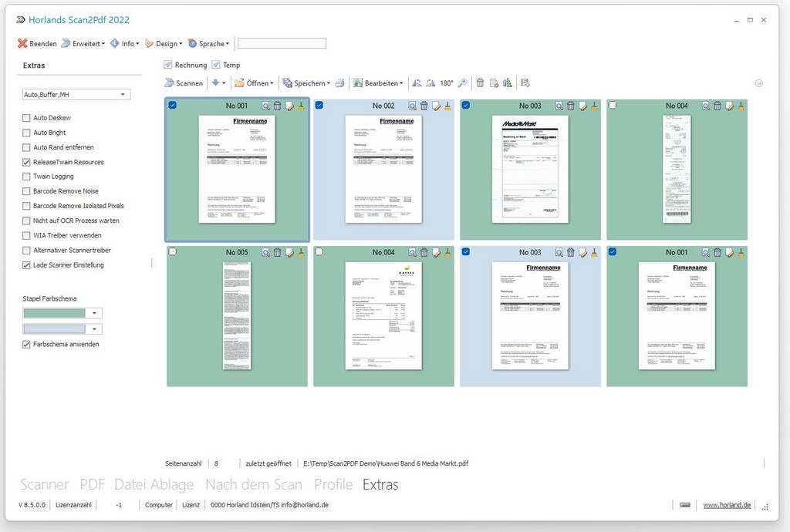This screenshot has height=532, width=790.
Task: Switch to the Profile section
Action: pos(333,484)
